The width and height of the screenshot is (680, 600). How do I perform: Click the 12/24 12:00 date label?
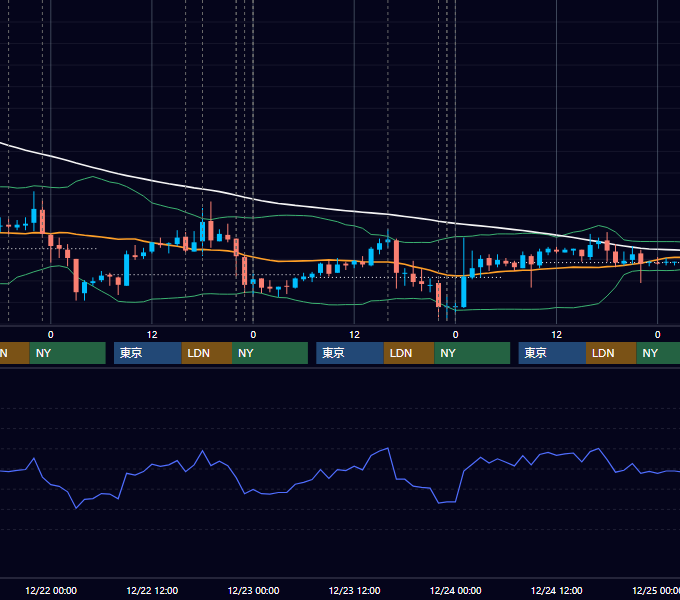pos(556,590)
